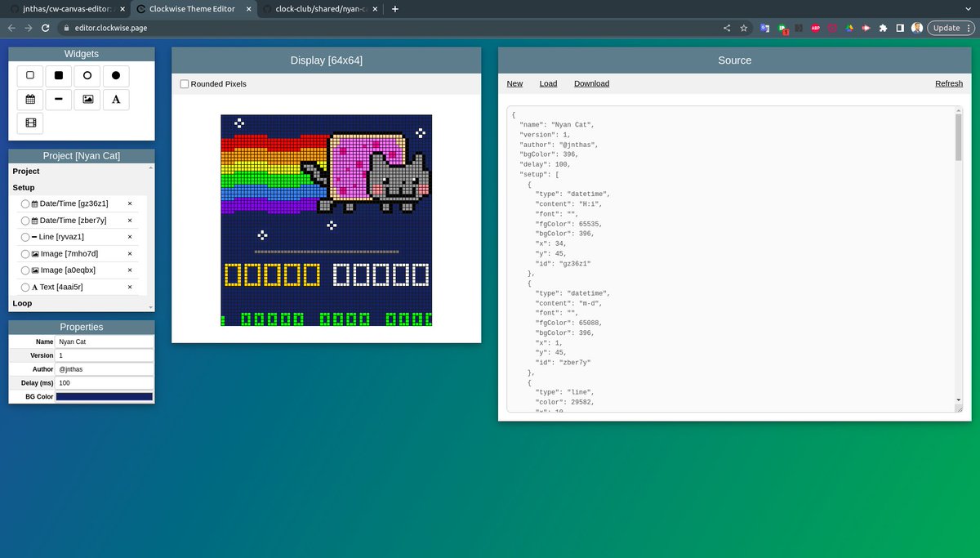The image size is (980, 558).
Task: Add a Line widget from the Widgets panel
Action: (58, 99)
